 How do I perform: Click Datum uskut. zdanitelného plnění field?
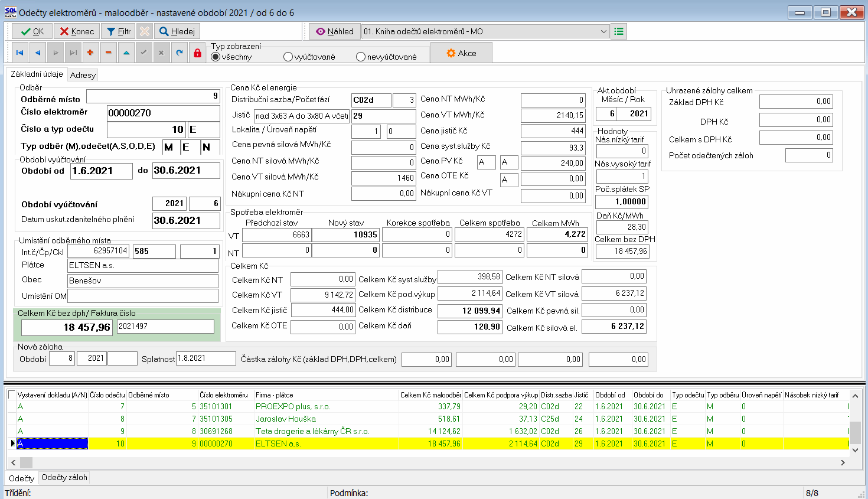coord(186,220)
